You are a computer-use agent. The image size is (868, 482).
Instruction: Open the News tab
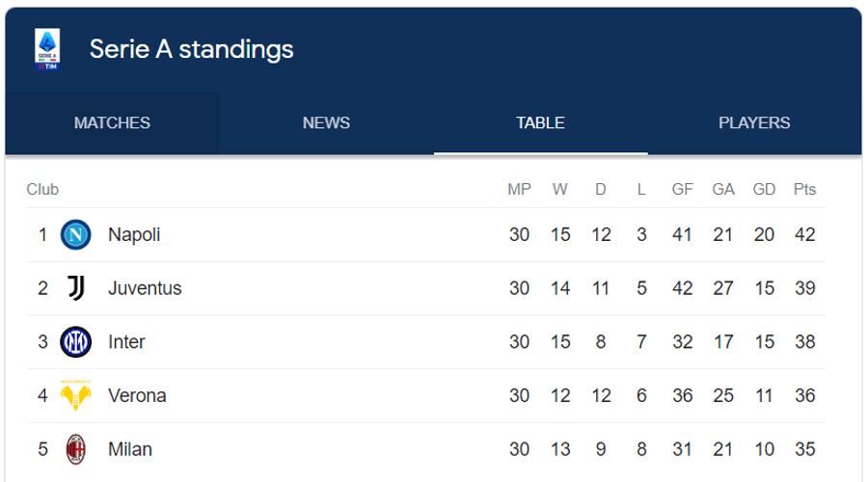pos(326,123)
